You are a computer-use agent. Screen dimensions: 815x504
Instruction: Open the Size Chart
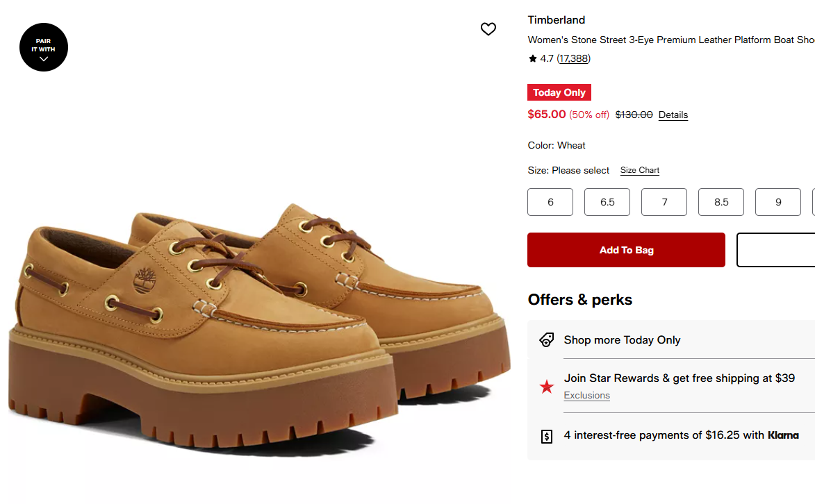point(639,170)
